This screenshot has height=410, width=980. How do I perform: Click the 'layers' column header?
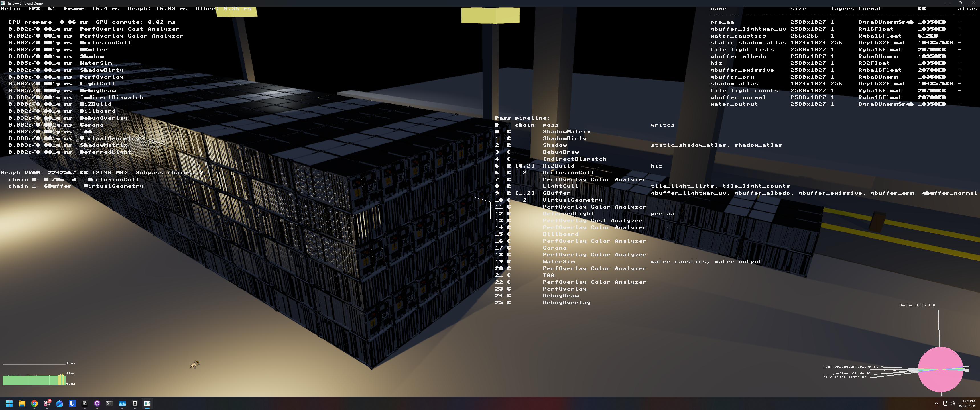pyautogui.click(x=842, y=8)
